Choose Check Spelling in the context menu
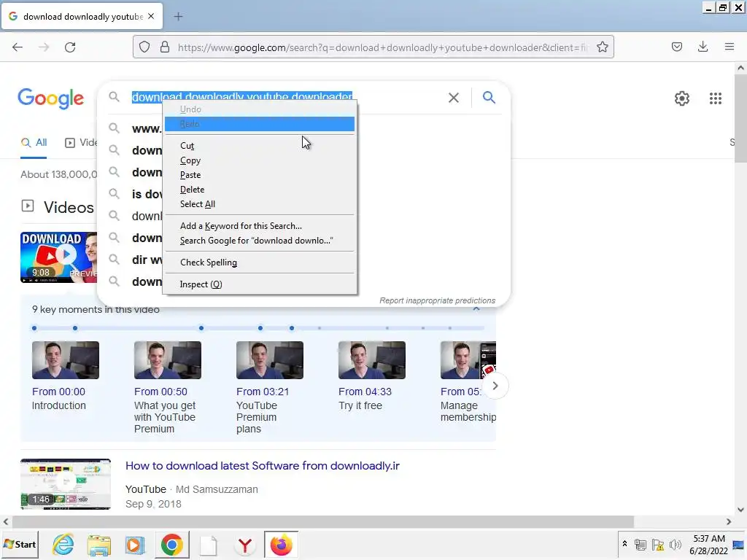 (260, 262)
